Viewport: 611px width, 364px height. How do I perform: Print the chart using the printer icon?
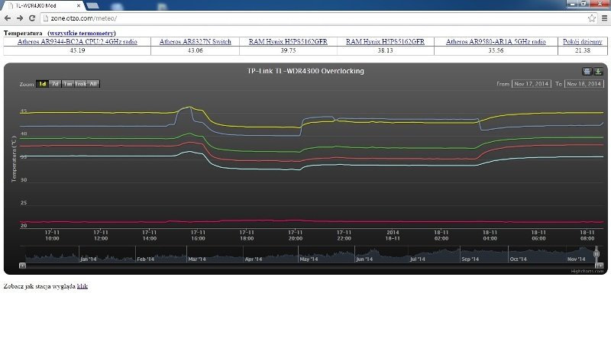point(587,71)
